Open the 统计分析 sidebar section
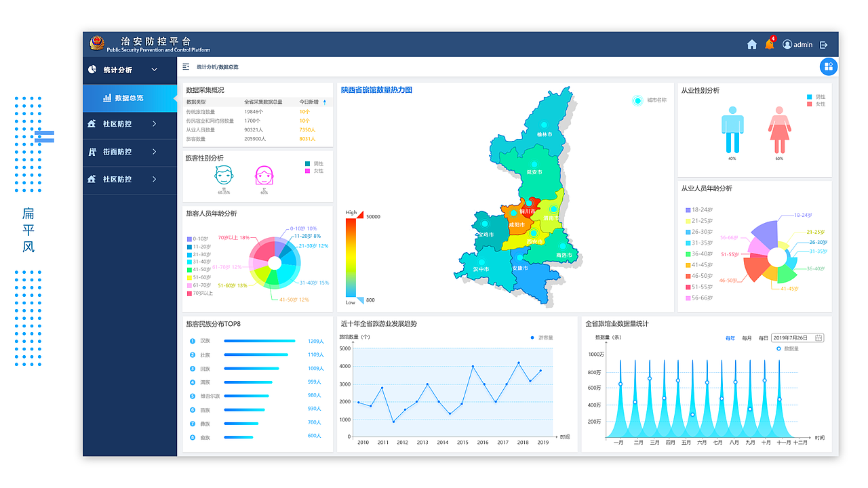The image size is (868, 488). (130, 70)
